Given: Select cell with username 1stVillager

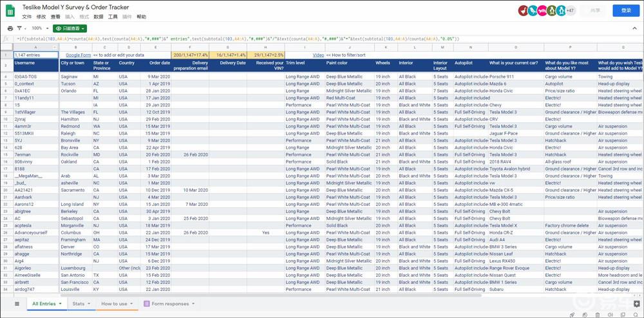Looking at the screenshot, I should coord(36,112).
